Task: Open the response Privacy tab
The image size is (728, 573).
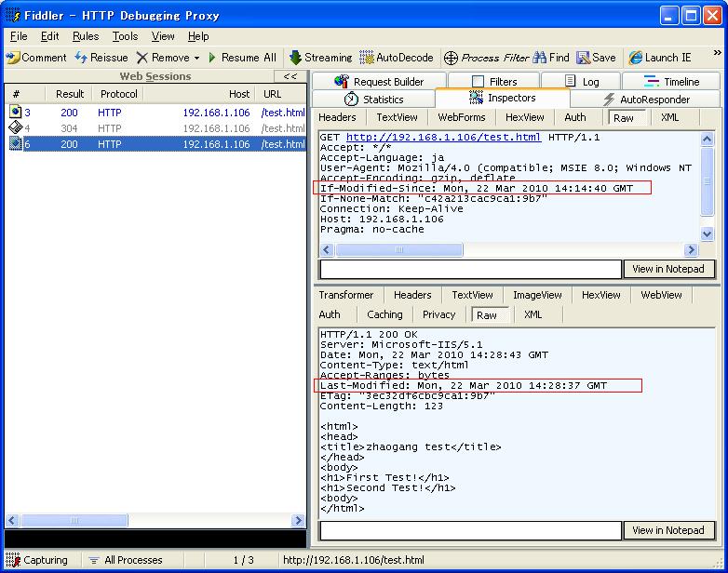Action: [x=438, y=314]
